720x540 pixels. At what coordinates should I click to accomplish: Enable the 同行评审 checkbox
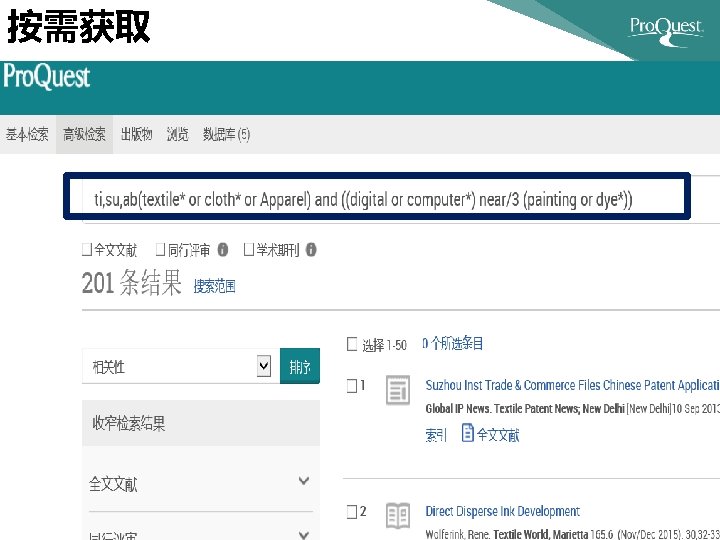click(x=160, y=250)
